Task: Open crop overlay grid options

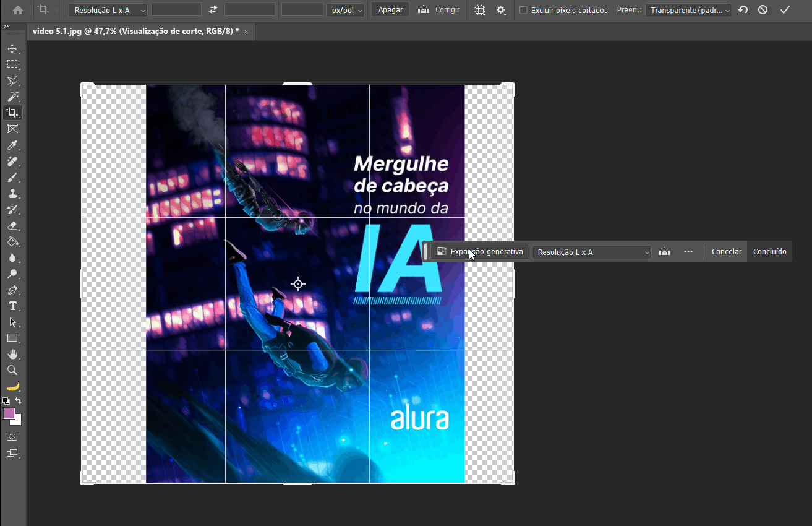Action: click(x=479, y=10)
